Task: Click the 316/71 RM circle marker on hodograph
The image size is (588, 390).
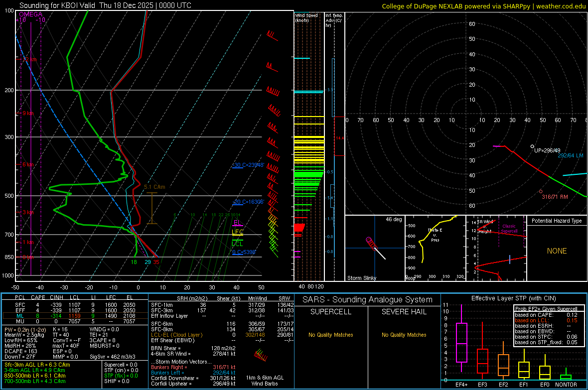Action: [x=541, y=191]
